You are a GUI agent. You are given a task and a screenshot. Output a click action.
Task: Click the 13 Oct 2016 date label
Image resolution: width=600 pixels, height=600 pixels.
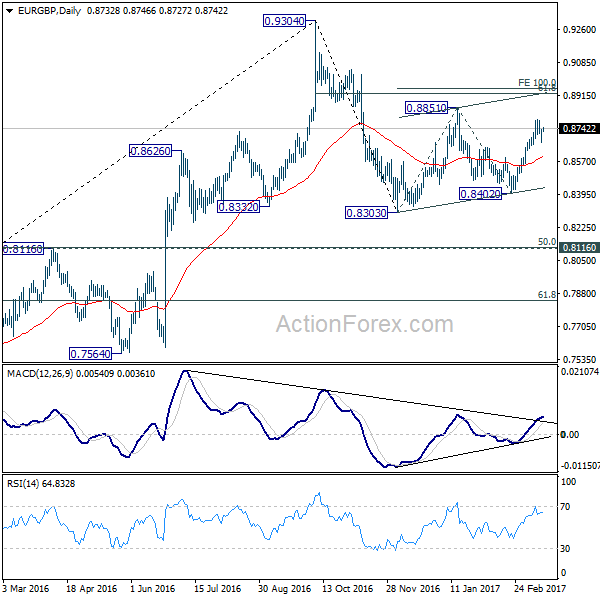point(347,589)
